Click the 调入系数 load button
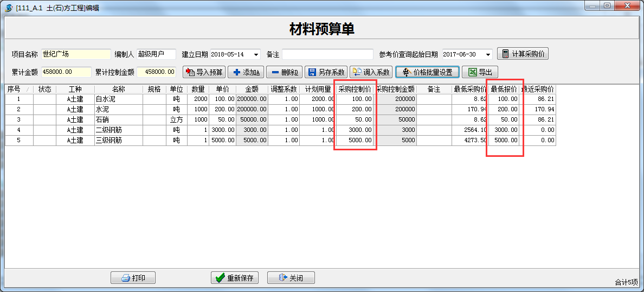Viewport: 644px width, 292px height. [371, 72]
